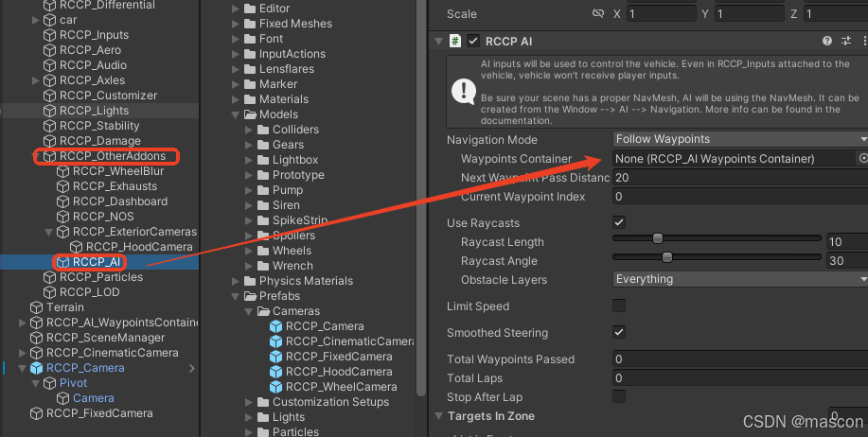Adjust the Raycast Length slider

(x=717, y=238)
